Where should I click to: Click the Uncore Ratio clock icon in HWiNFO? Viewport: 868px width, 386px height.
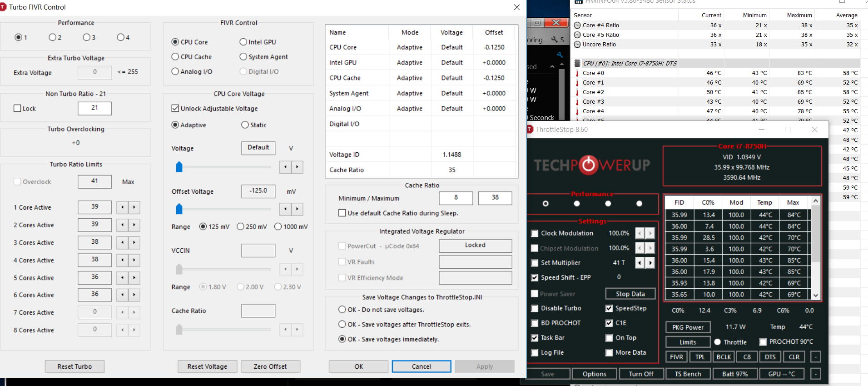pyautogui.click(x=577, y=45)
